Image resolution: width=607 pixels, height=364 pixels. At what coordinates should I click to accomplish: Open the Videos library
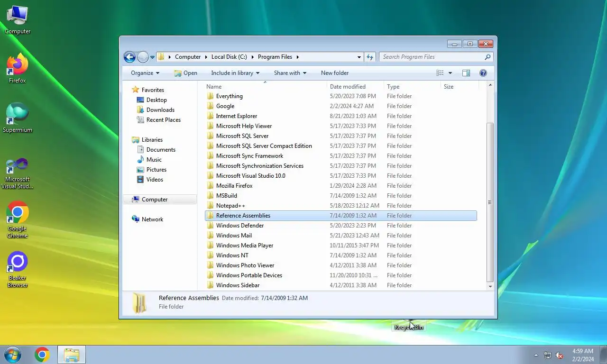[155, 180]
